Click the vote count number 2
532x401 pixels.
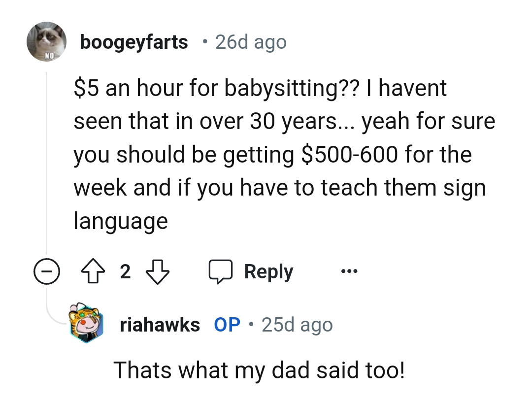(126, 271)
